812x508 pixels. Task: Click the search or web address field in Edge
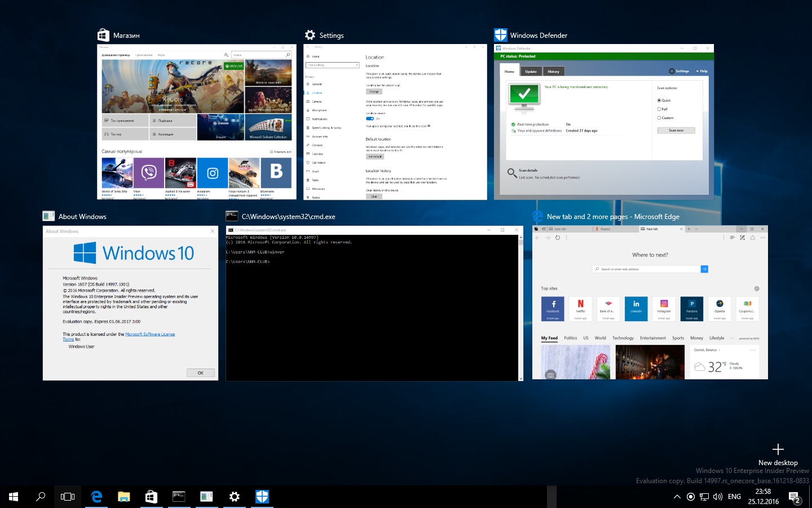pyautogui.click(x=646, y=269)
